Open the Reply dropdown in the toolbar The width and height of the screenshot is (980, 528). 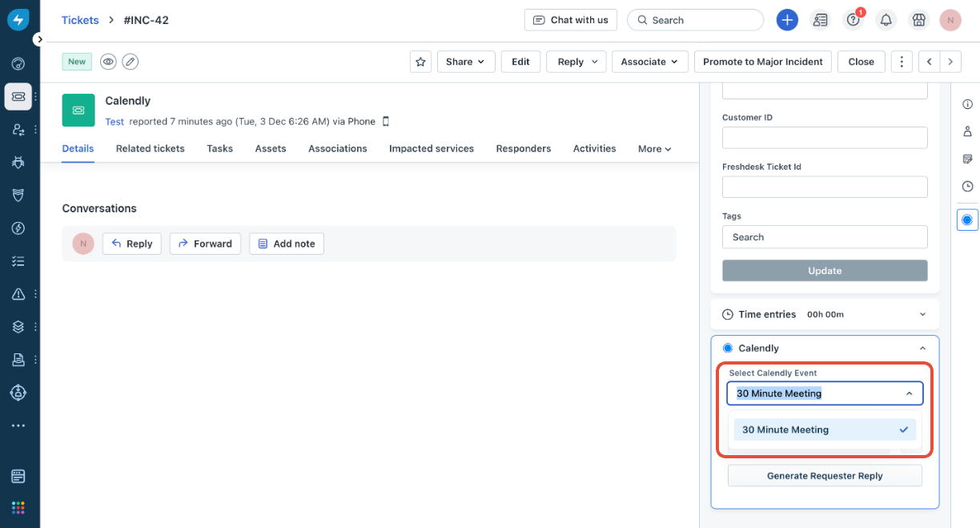click(577, 62)
